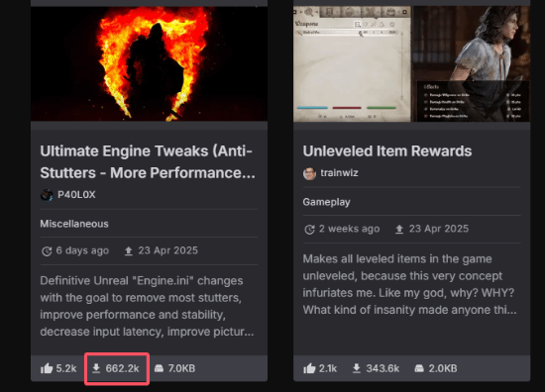Open P40L0X's avatar image
This screenshot has height=392, width=545.
(x=47, y=195)
